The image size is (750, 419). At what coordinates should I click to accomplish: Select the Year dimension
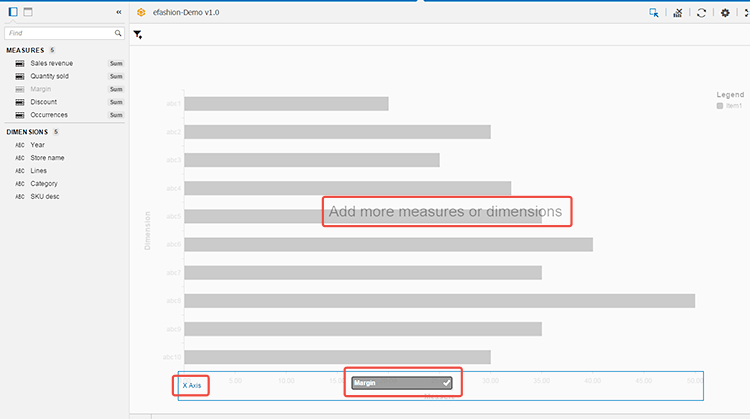point(37,145)
